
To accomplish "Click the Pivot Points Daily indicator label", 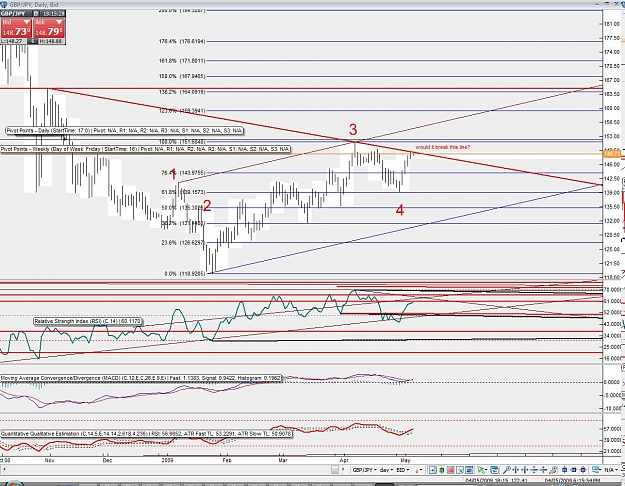I will [124, 131].
